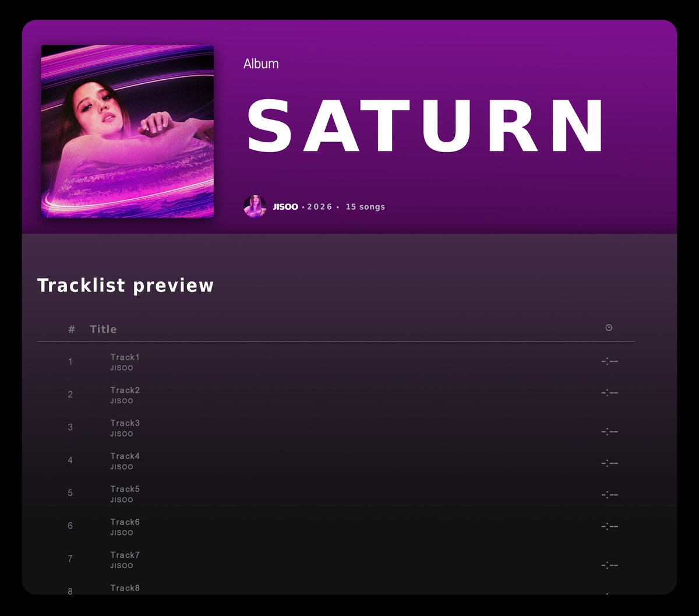Viewport: 699px width, 616px height.
Task: Click JISOO artist under Track4
Action: pyautogui.click(x=122, y=467)
